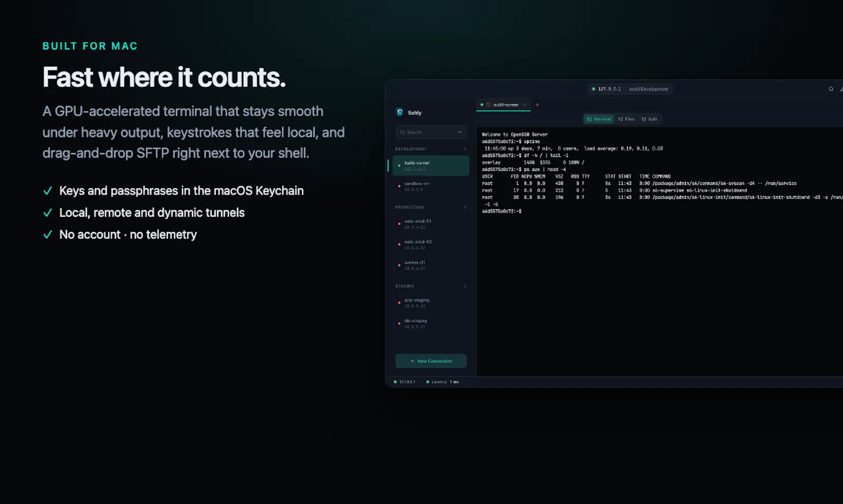Click the 'uptime' command line in the terminal

pyautogui.click(x=511, y=141)
